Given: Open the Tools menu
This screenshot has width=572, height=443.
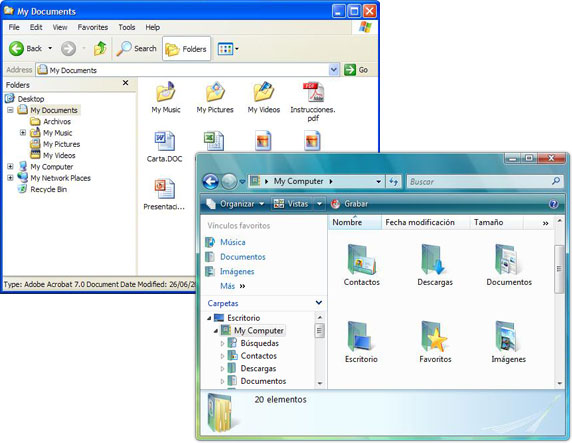Looking at the screenshot, I should [x=127, y=27].
